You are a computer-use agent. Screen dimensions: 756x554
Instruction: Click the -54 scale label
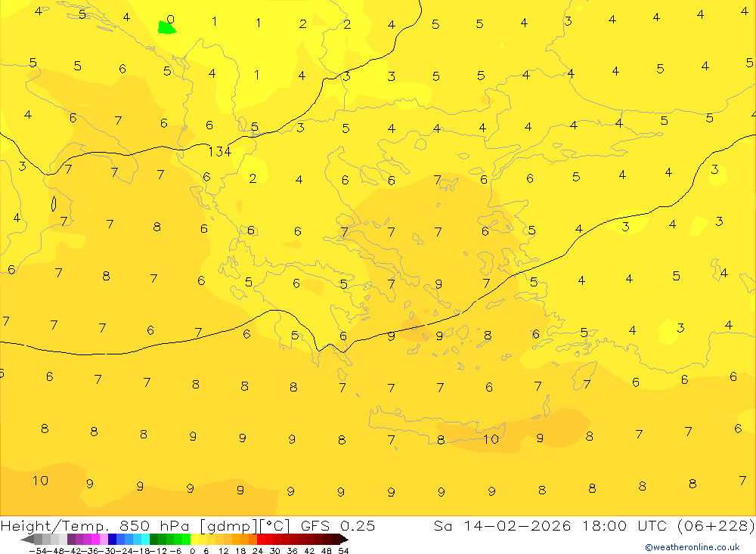(38, 551)
